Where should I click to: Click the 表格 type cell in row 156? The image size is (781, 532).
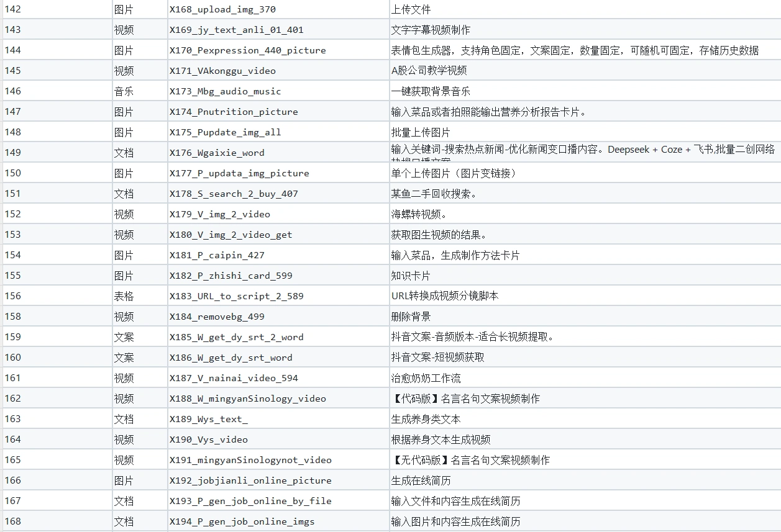[124, 296]
